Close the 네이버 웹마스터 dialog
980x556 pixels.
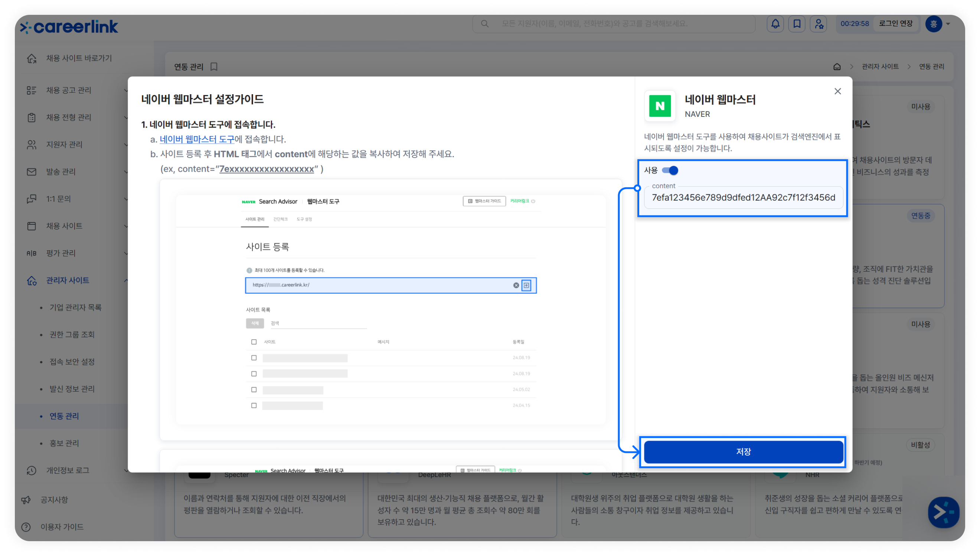pos(837,91)
